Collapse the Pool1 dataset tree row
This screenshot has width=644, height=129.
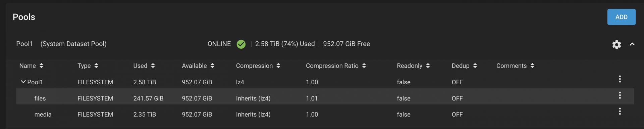[23, 82]
